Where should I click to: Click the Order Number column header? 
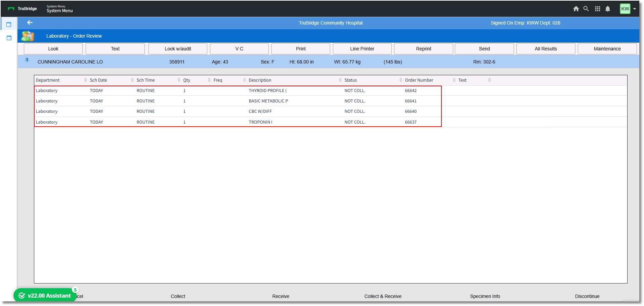pos(419,80)
